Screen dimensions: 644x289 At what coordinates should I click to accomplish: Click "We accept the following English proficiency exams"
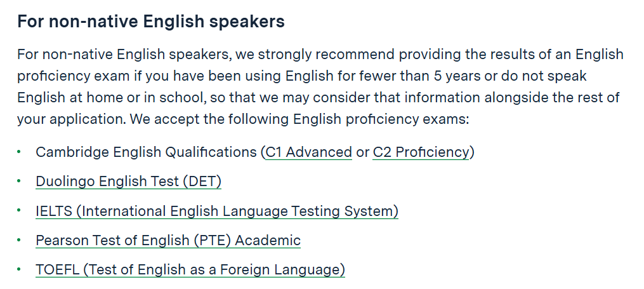tap(298, 119)
